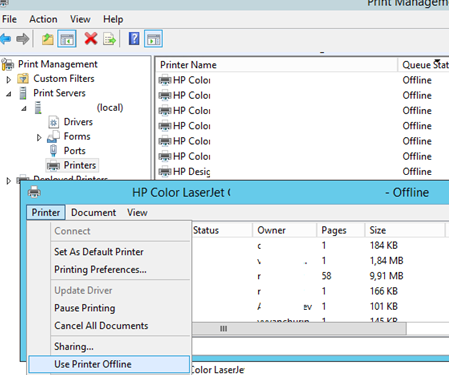The width and height of the screenshot is (449, 375).
Task: Click the Forward arrow toolbar icon
Action: (x=23, y=39)
